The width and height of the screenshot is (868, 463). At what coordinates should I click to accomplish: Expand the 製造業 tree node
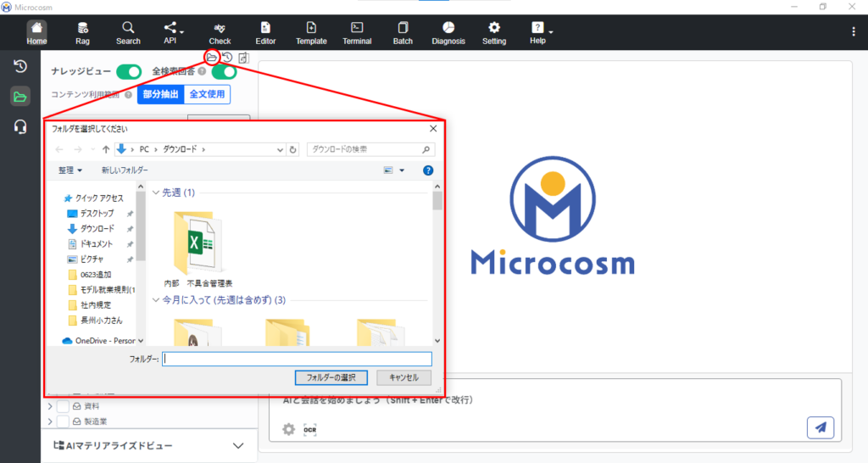pos(50,421)
